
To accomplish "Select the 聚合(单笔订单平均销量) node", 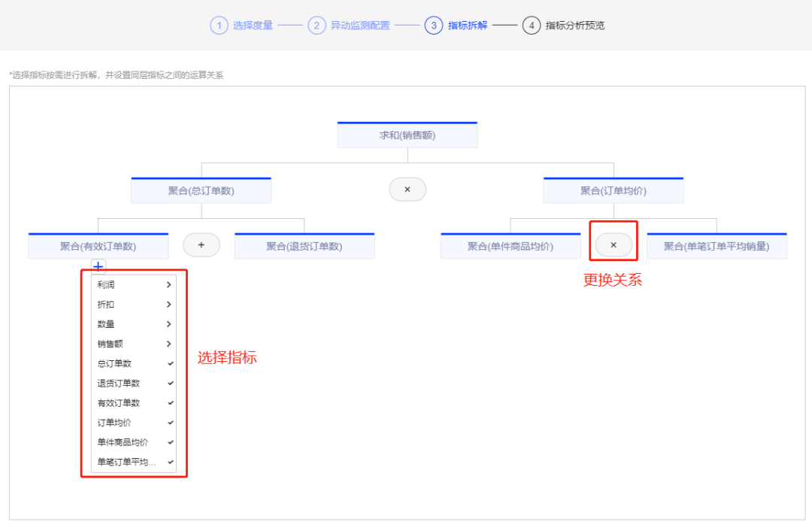I will (x=717, y=246).
